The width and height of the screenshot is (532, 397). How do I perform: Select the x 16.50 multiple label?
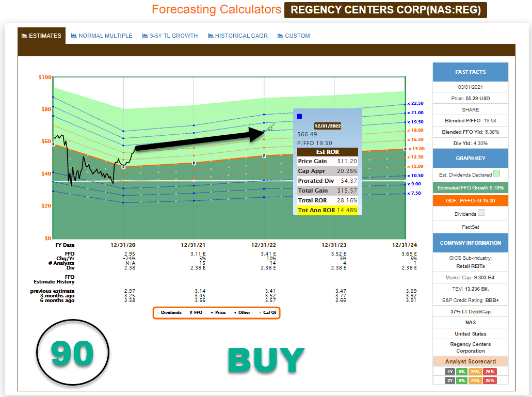(x=415, y=139)
